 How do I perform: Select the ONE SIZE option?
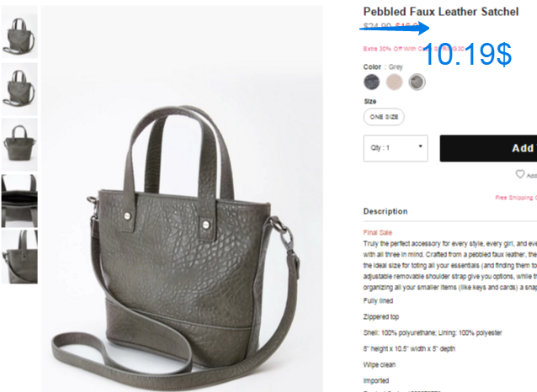pyautogui.click(x=384, y=117)
